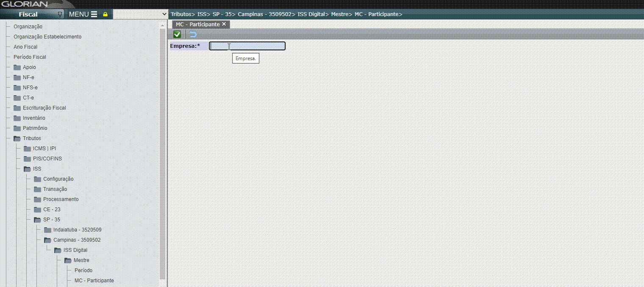Close the MC - Participante tab
The height and width of the screenshot is (287, 644).
224,24
